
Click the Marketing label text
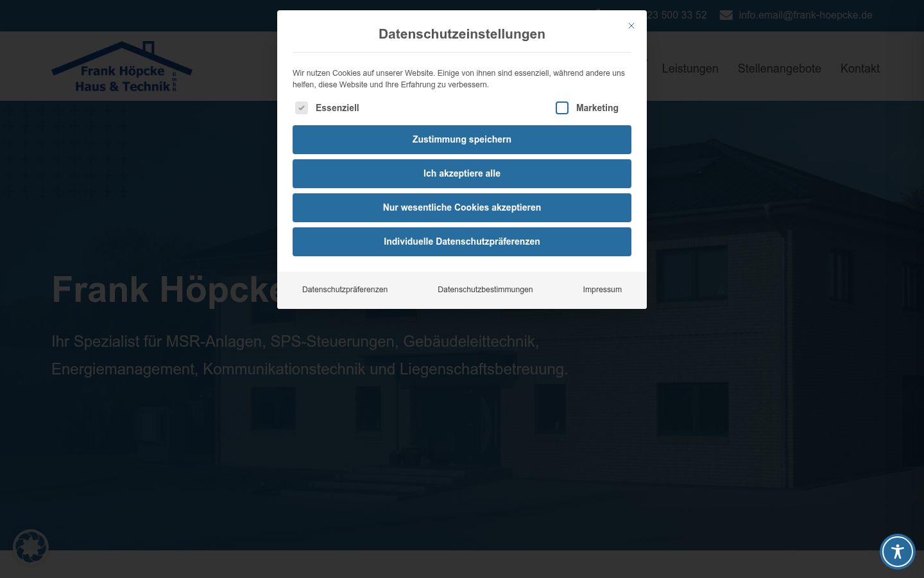click(x=597, y=108)
